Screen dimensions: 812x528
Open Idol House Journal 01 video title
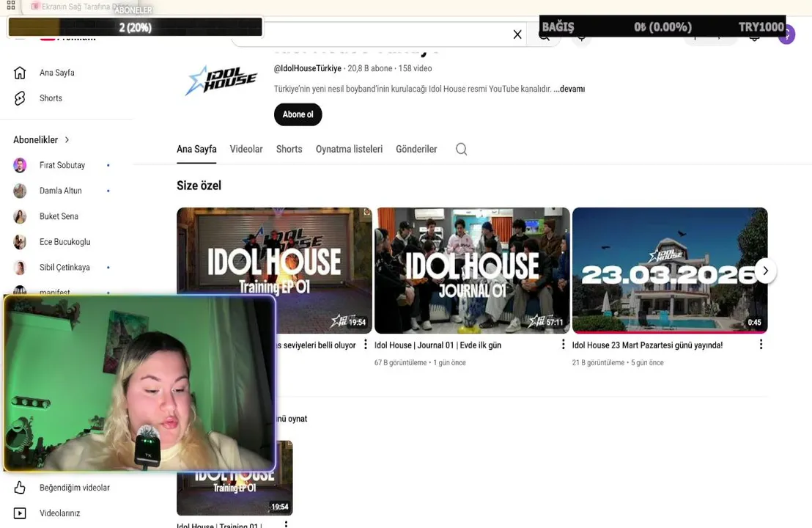pyautogui.click(x=438, y=345)
